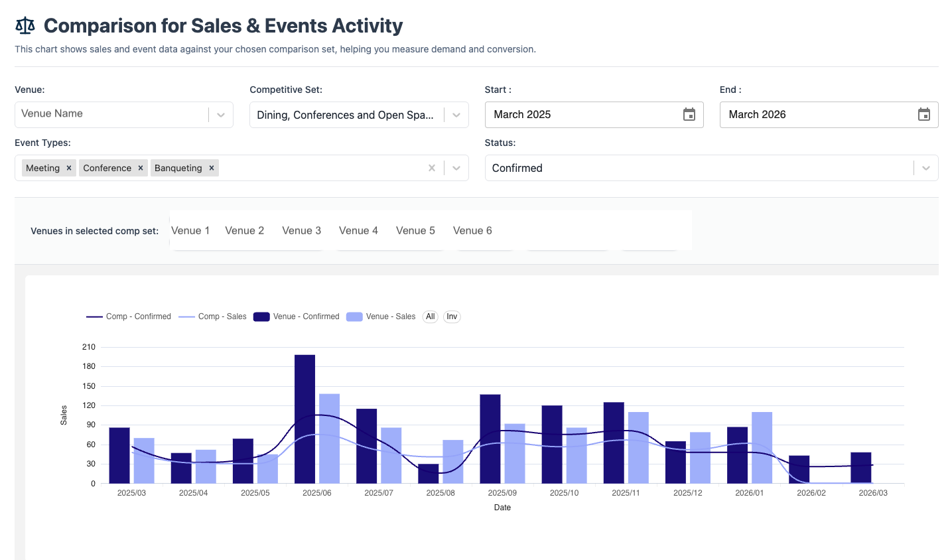950x560 pixels.
Task: Expand the Competitive Set dropdown
Action: point(456,114)
